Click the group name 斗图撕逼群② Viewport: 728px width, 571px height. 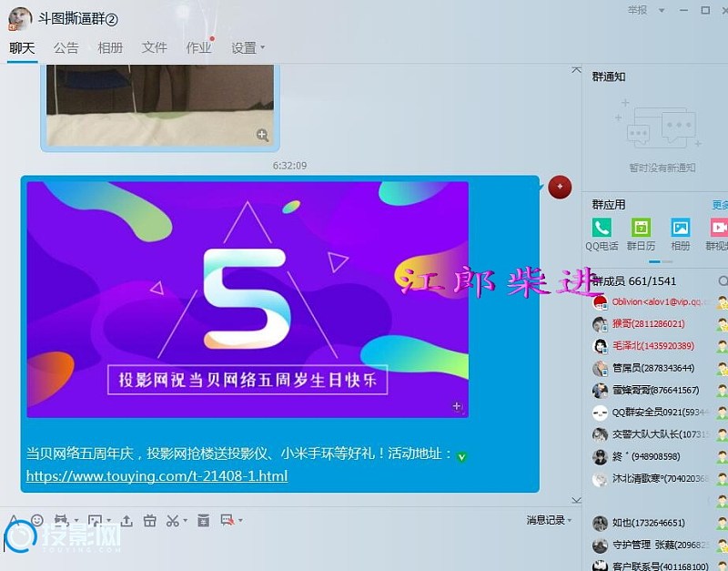coord(78,19)
